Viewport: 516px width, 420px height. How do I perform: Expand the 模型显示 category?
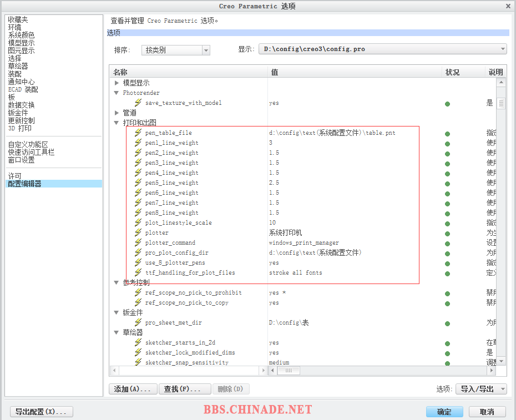click(x=117, y=83)
